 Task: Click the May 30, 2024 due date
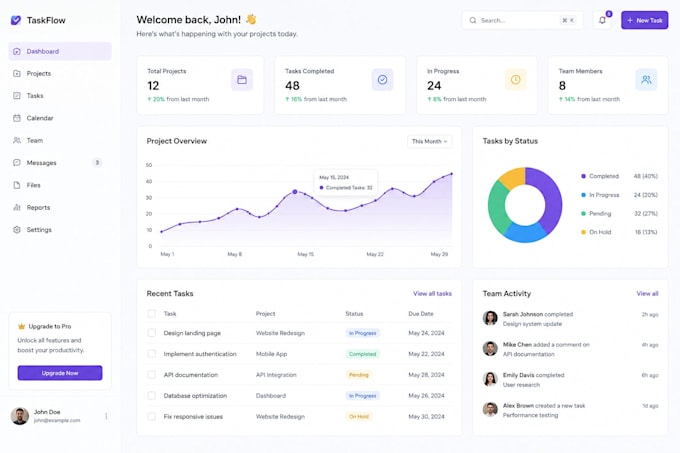click(426, 416)
